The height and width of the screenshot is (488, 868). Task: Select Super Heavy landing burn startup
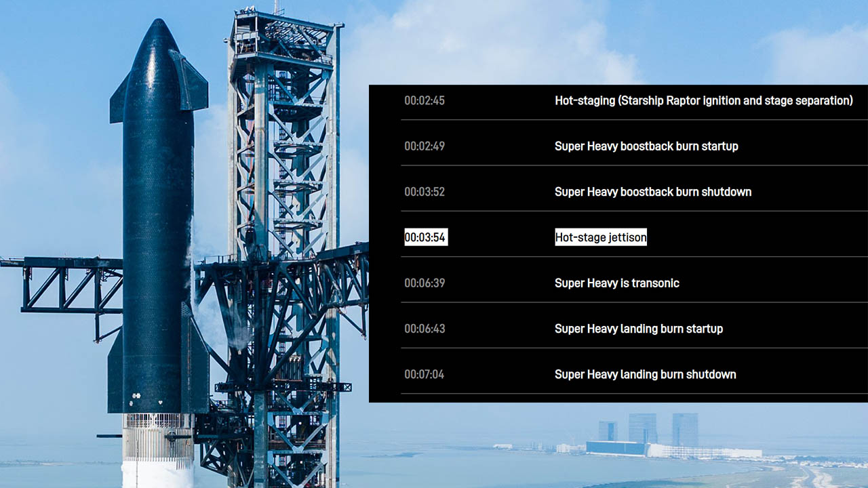click(639, 328)
